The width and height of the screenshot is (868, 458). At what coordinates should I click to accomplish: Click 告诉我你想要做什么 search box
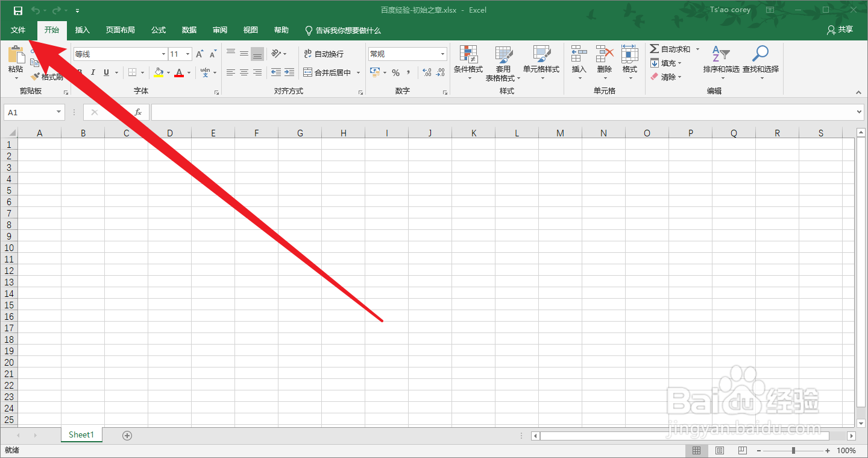pos(343,30)
